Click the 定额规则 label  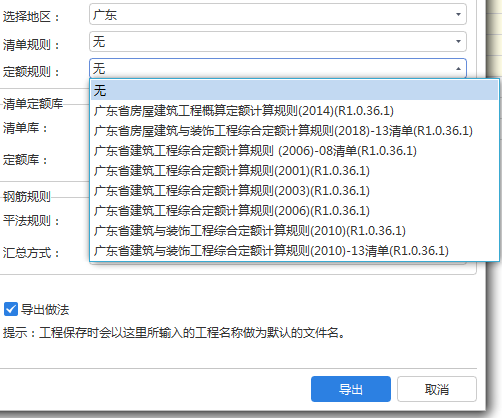click(31, 71)
